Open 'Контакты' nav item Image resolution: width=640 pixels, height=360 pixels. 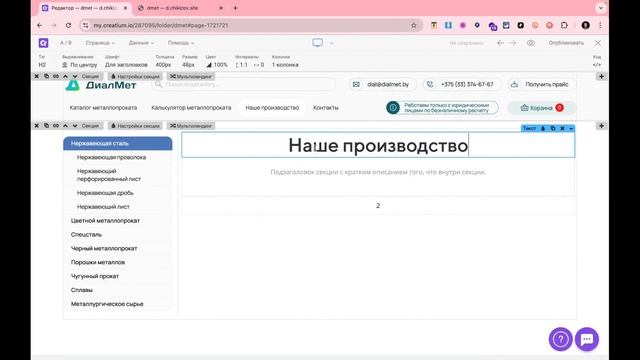pyautogui.click(x=326, y=108)
